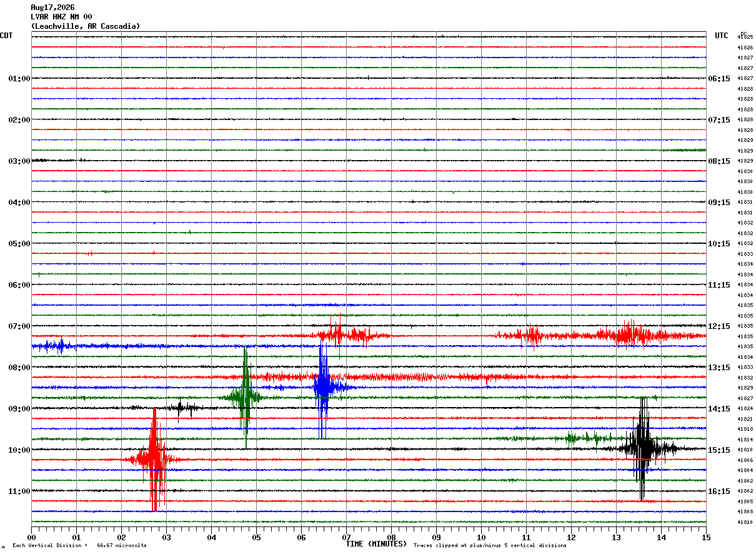Click the DC value 41818
The height and width of the screenshot is (554, 756).
click(x=745, y=429)
